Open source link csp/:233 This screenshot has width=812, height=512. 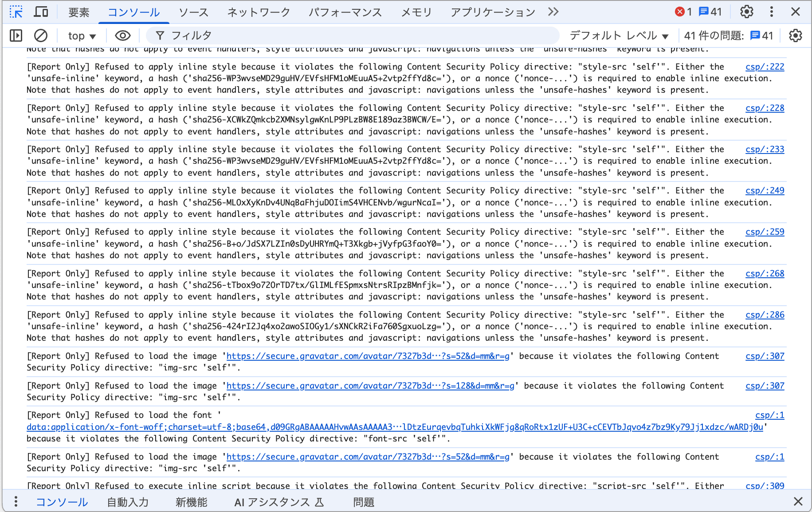[x=765, y=149]
